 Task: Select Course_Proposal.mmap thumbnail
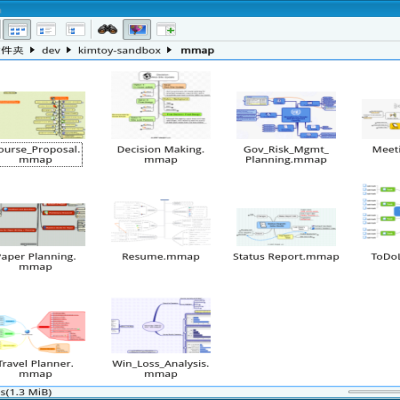(x=42, y=115)
